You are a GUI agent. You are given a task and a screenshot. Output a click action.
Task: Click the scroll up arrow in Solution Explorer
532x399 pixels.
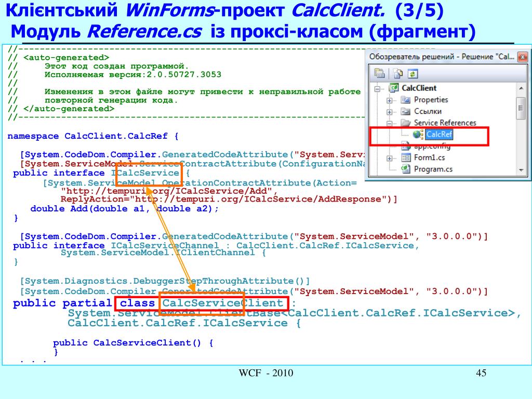521,88
